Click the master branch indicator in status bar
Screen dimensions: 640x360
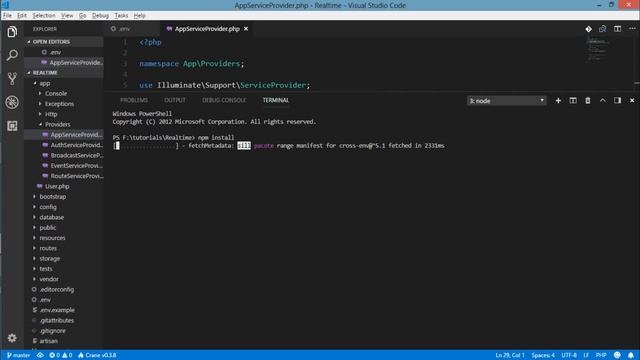coord(18,355)
